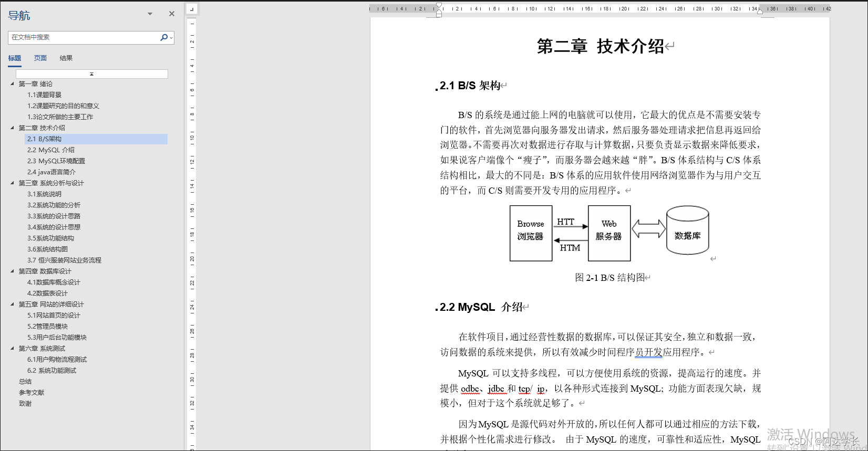Image resolution: width=868 pixels, height=451 pixels.
Task: Select the Browse 浏览器 box in diagram
Action: (x=531, y=233)
